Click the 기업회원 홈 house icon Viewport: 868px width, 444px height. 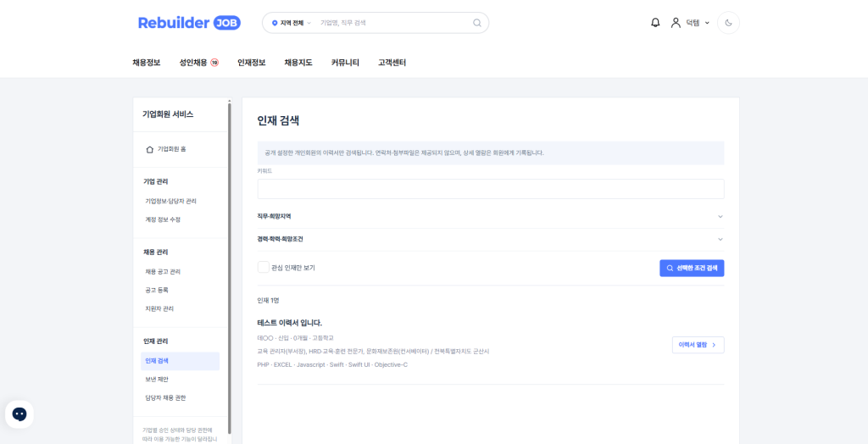pyautogui.click(x=149, y=149)
